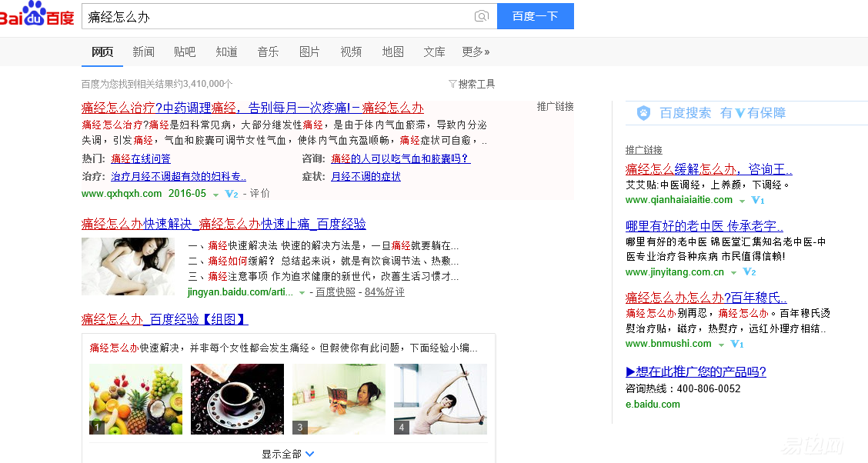Click 百度搜索 有V有保障 banner text

(723, 113)
